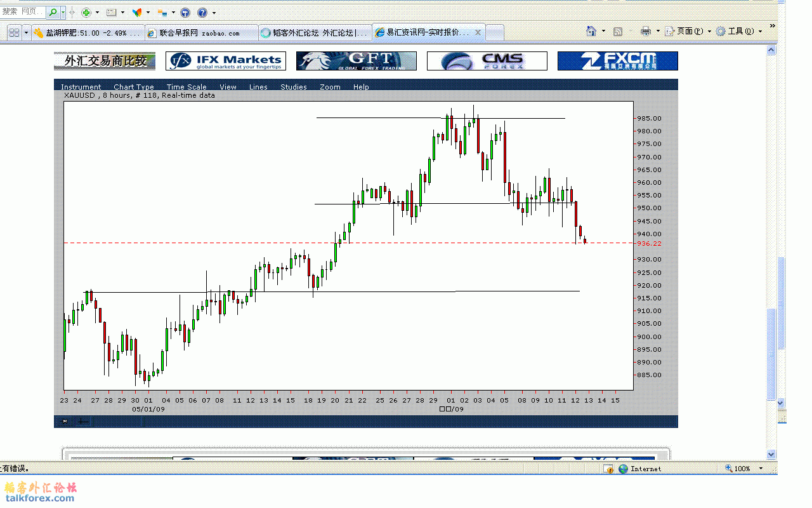This screenshot has width=812, height=508.
Task: Open the Quick Tabs grid button
Action: [14, 32]
